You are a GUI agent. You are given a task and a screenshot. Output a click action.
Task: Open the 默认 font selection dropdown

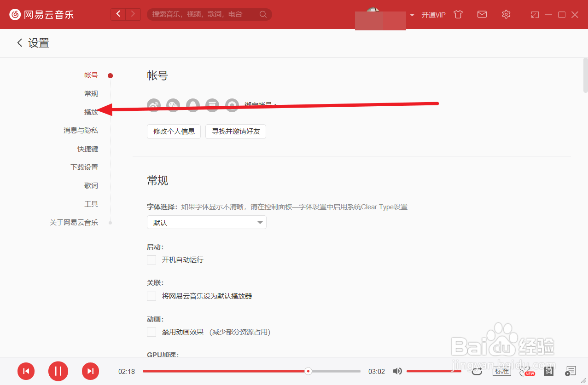tap(207, 223)
